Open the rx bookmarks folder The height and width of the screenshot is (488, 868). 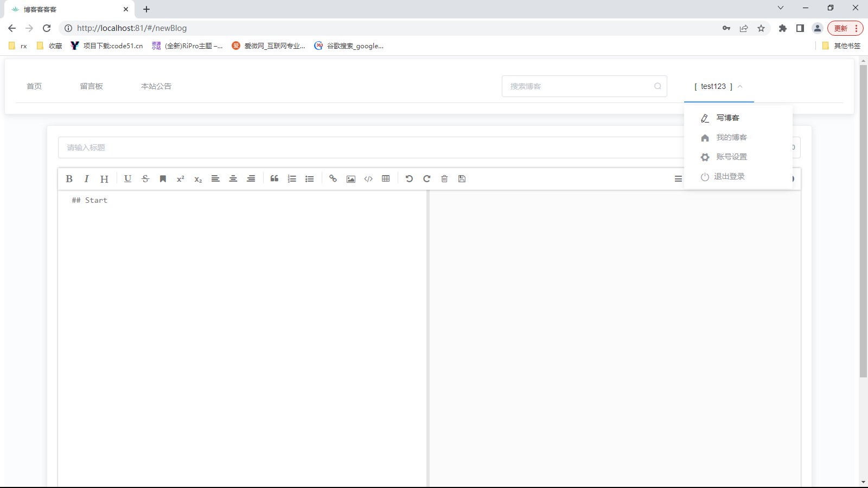pyautogui.click(x=18, y=46)
